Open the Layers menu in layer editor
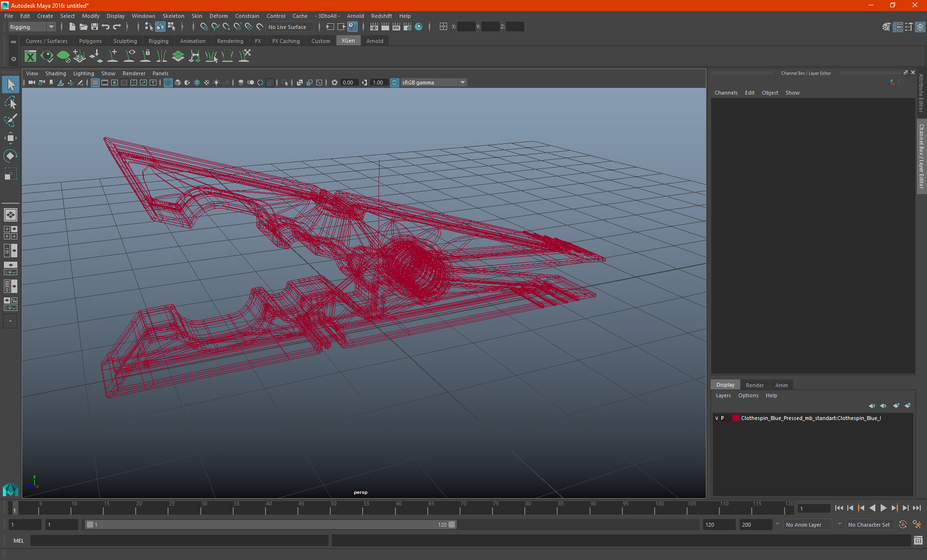This screenshot has height=560, width=927. tap(723, 395)
